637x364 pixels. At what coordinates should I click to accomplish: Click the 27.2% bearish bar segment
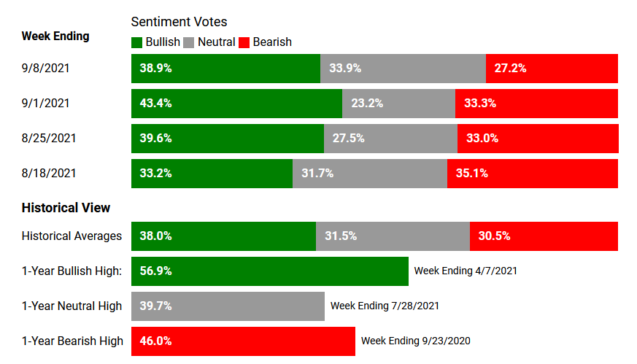coord(552,69)
